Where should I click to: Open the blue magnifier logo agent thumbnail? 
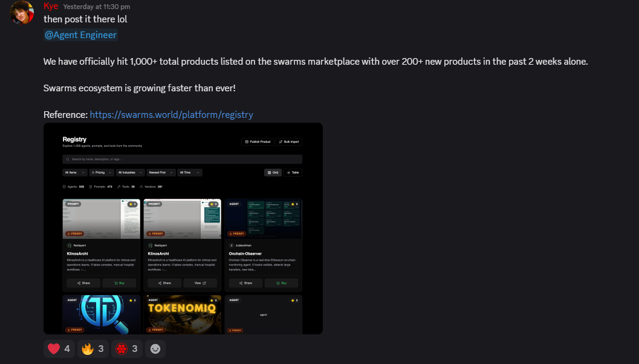(102, 314)
